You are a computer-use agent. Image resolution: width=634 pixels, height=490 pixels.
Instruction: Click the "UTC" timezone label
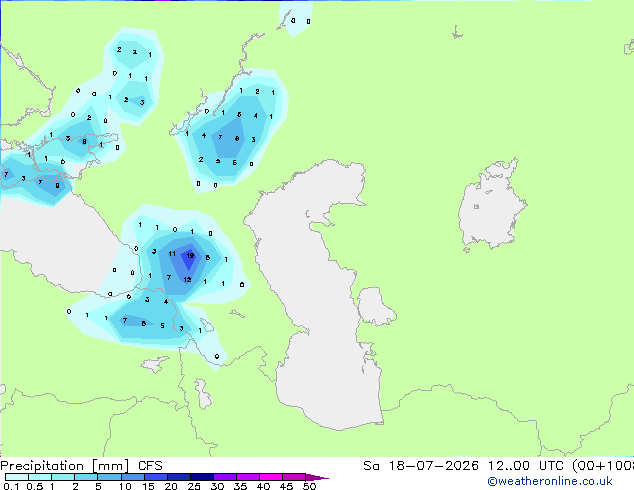(x=551, y=466)
